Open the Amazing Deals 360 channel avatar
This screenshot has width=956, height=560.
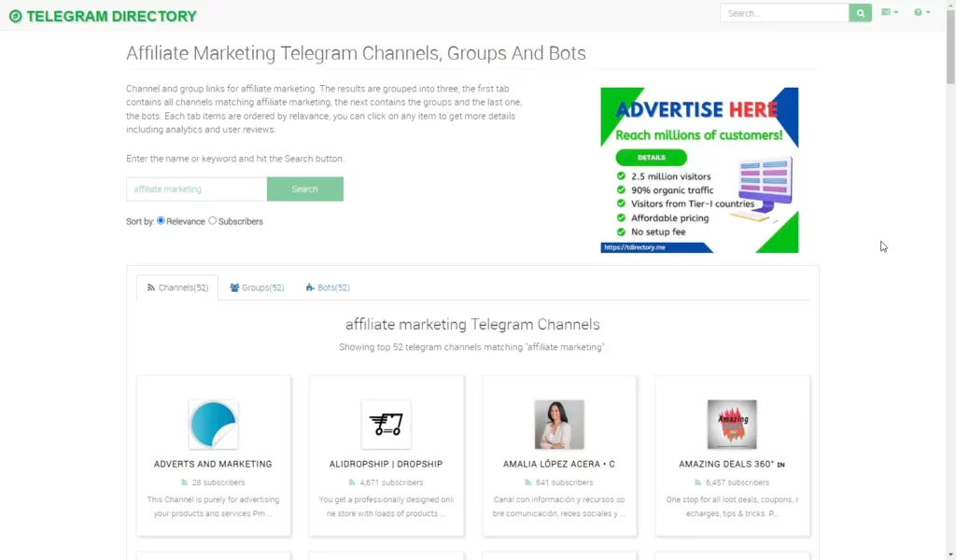click(x=732, y=424)
